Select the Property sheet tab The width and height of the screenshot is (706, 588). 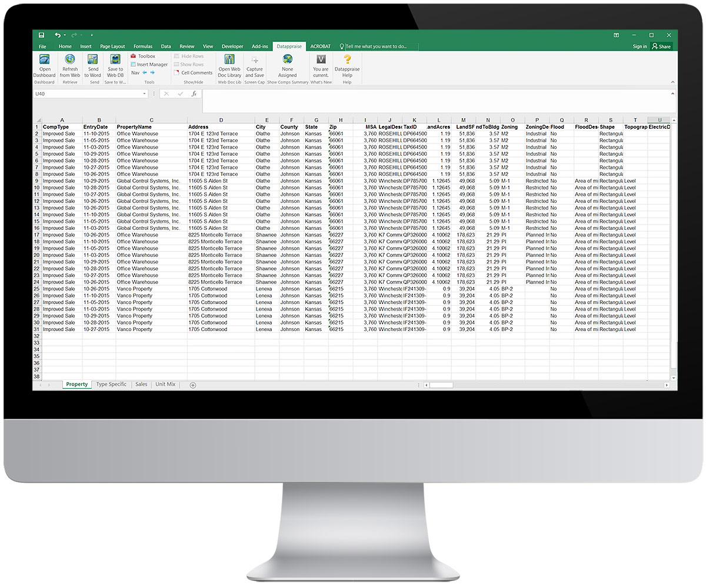click(77, 385)
